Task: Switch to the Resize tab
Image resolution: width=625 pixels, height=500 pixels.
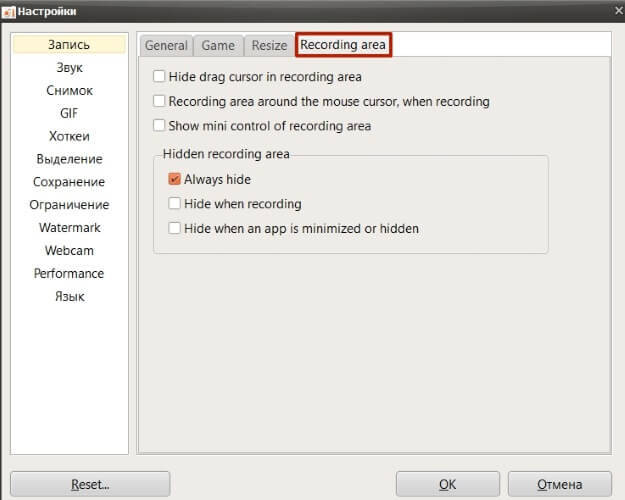Action: pos(269,45)
